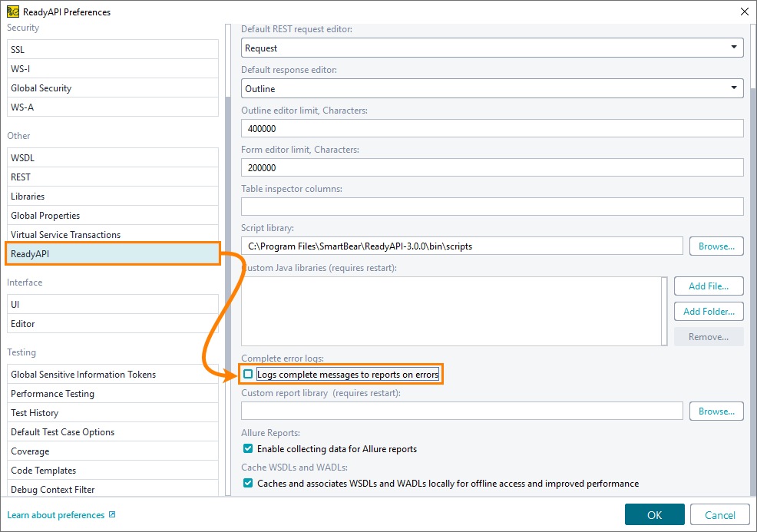Open the REST preferences section
Viewport: 757px width, 532px height.
(113, 177)
